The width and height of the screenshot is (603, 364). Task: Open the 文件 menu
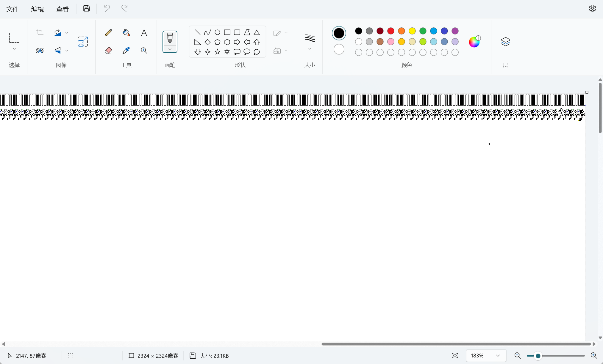(13, 9)
